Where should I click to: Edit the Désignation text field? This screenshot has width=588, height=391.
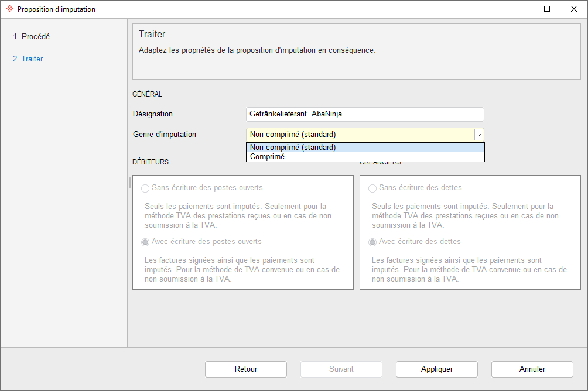(365, 114)
